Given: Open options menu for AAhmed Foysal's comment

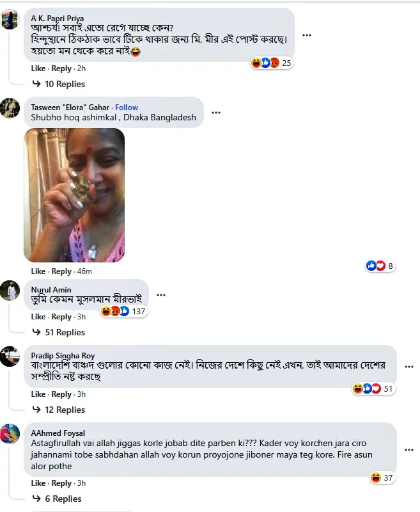Looking at the screenshot, I should click(409, 450).
